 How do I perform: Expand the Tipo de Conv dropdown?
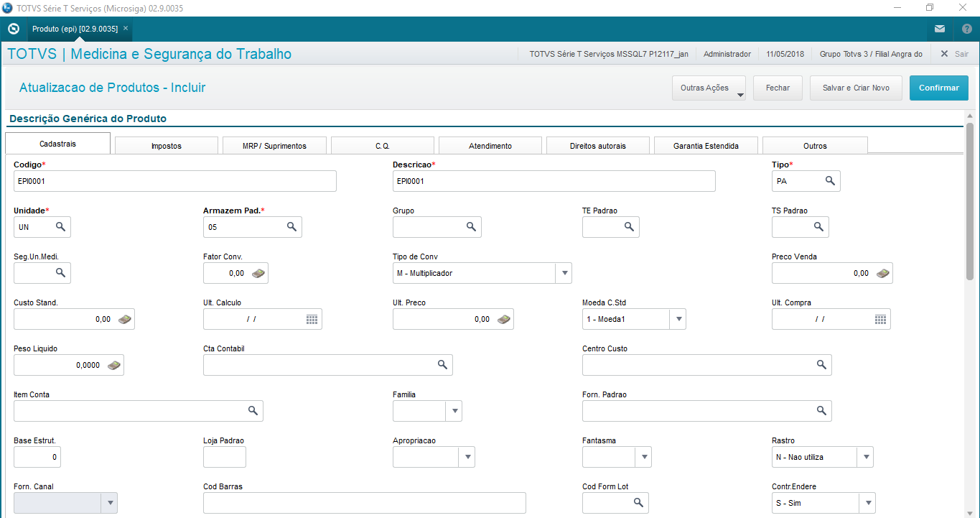564,273
